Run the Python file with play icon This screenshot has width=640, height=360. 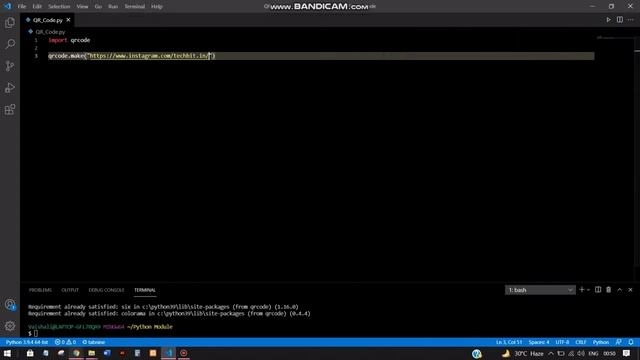coord(609,20)
